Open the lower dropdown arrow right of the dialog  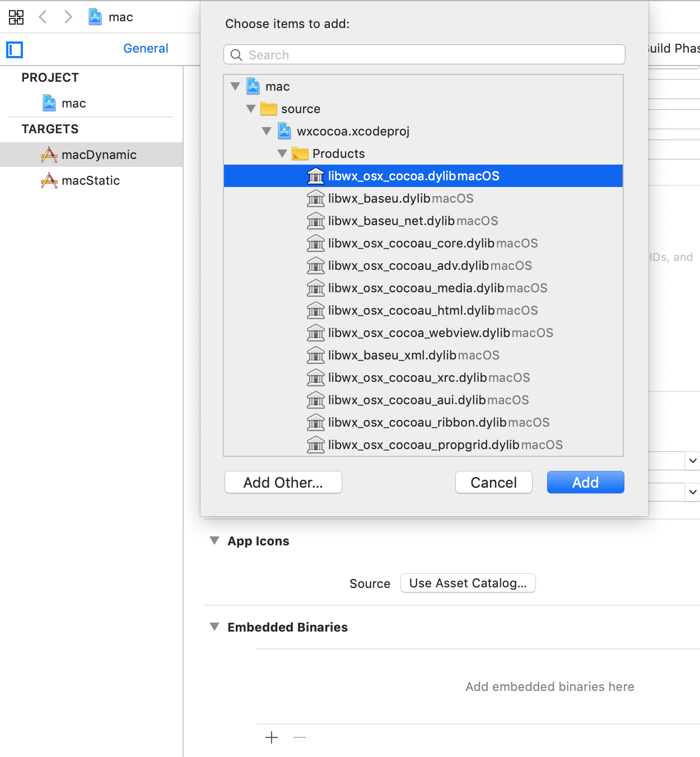693,492
